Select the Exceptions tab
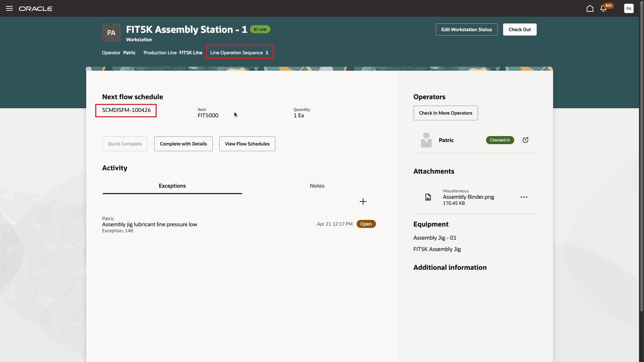 pos(172,186)
